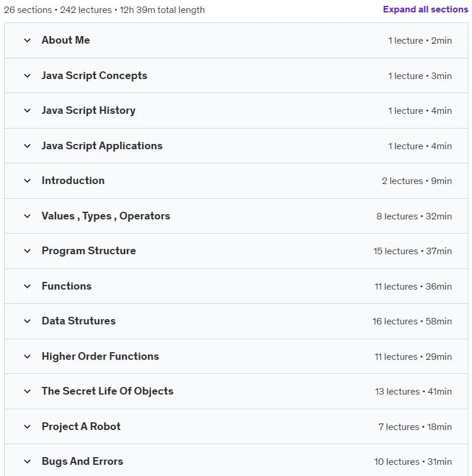Open The Secret Life Of Objects section
The height and width of the screenshot is (476, 472).
[x=107, y=391]
